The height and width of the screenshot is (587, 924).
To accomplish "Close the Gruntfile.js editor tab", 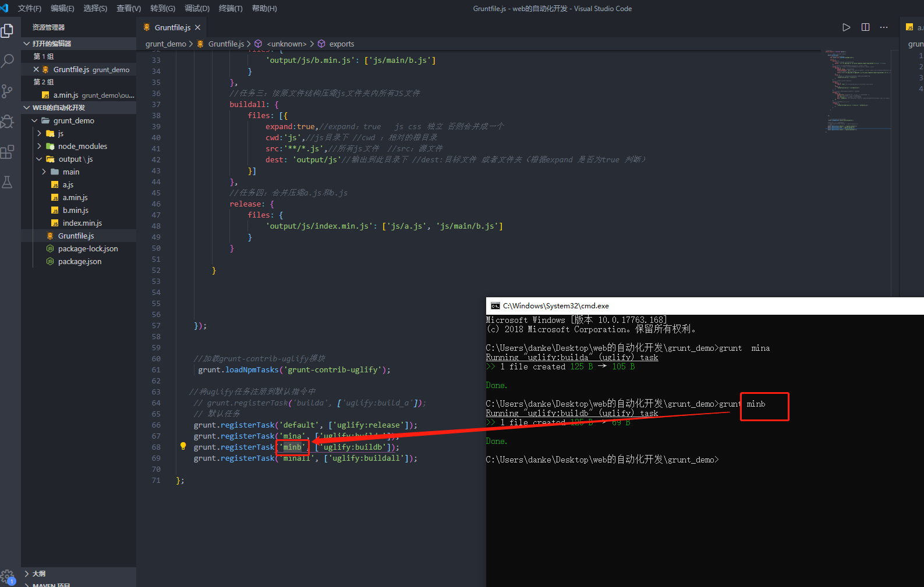I will coord(198,27).
